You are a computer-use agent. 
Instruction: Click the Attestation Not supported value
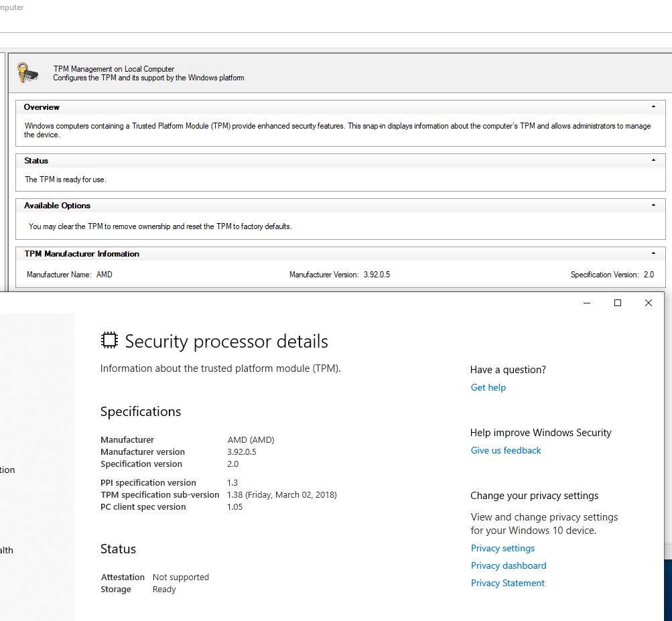point(181,577)
